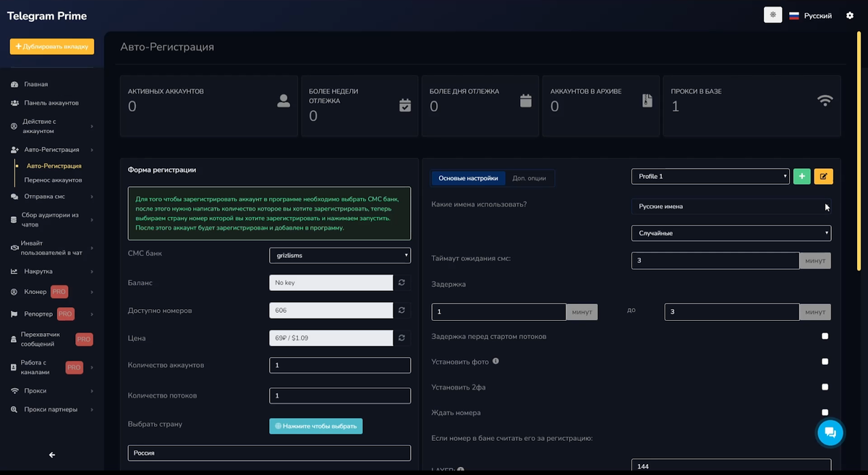Click the Количество аккаунтов input field
Screen dimensions: 868x475
[x=340, y=365]
